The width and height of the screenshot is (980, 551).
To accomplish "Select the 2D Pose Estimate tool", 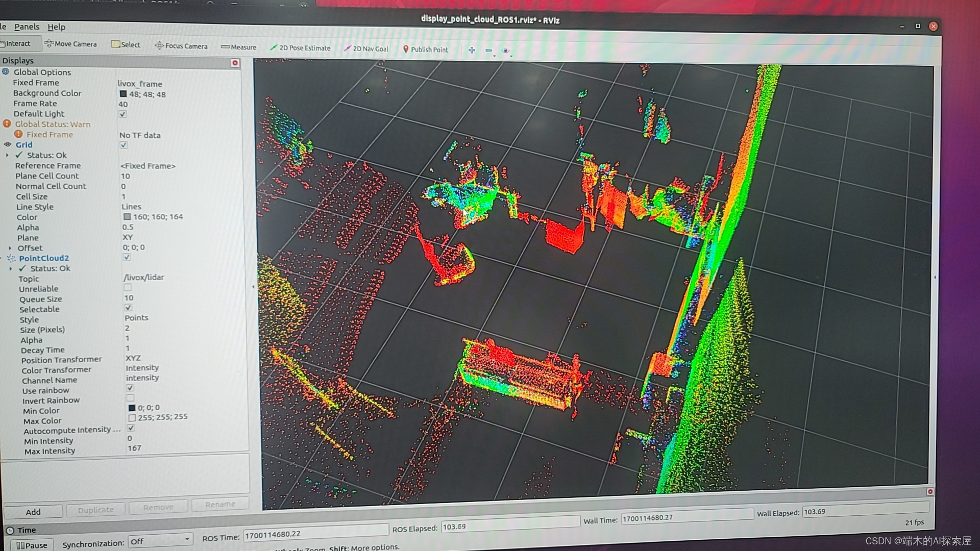I will (x=300, y=48).
